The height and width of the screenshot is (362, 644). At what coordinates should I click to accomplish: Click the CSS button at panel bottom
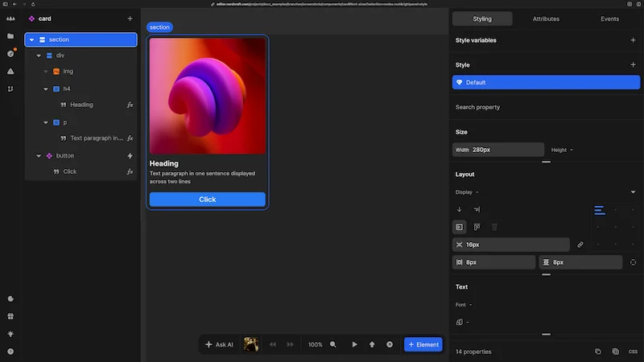633,352
